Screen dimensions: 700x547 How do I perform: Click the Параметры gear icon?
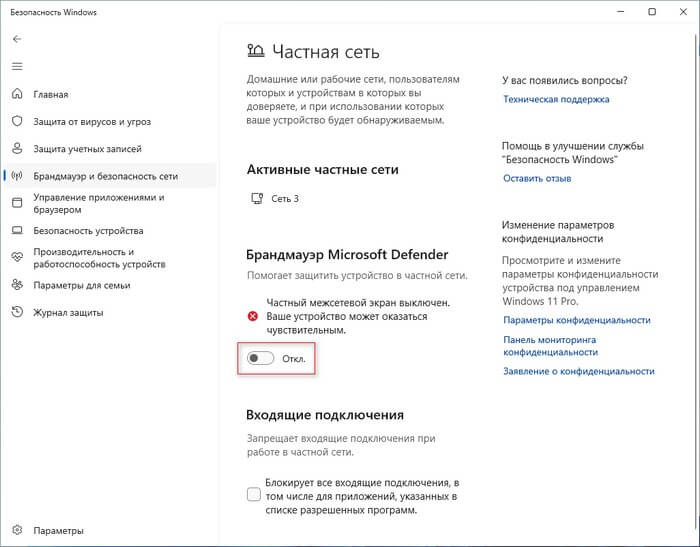tap(17, 530)
